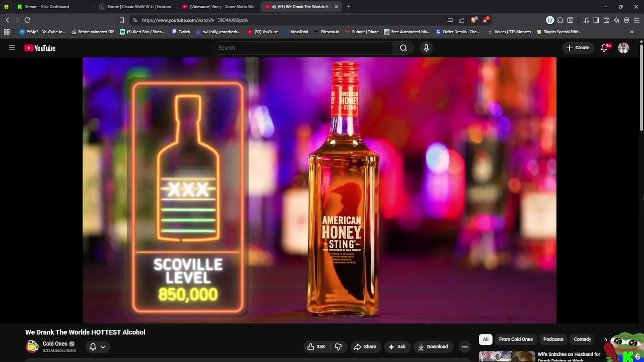Viewport: 644px width, 362px height.
Task: Click the share link icon in address bar
Action: [461, 20]
